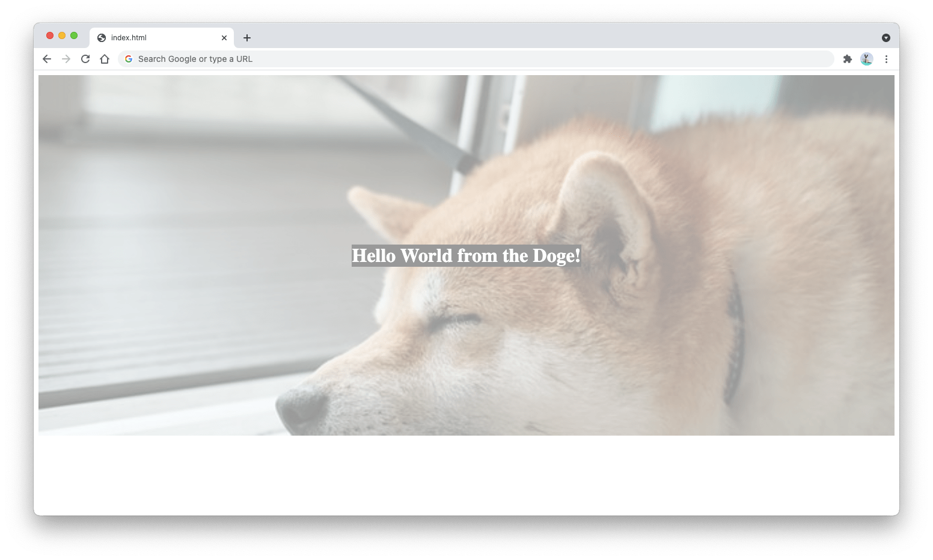Open the tab search chevron on the tab strip
Image resolution: width=933 pixels, height=560 pixels.
click(x=886, y=37)
